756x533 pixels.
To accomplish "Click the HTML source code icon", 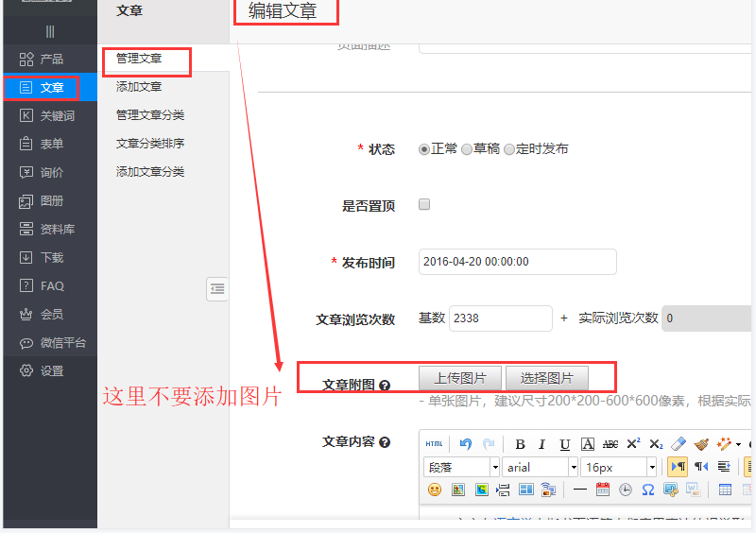I will click(x=434, y=444).
